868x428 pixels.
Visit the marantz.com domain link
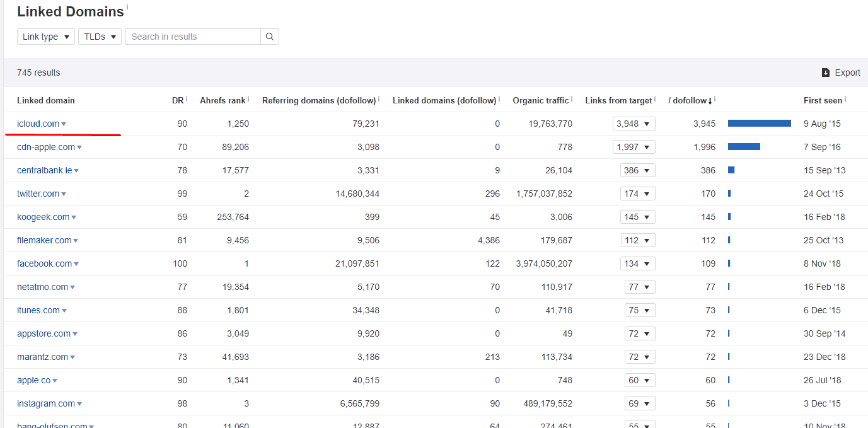point(42,356)
